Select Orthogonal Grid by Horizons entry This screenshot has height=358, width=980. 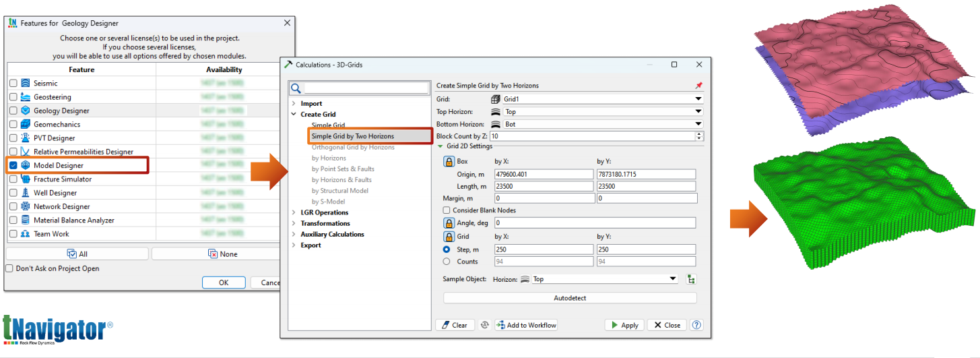[353, 147]
